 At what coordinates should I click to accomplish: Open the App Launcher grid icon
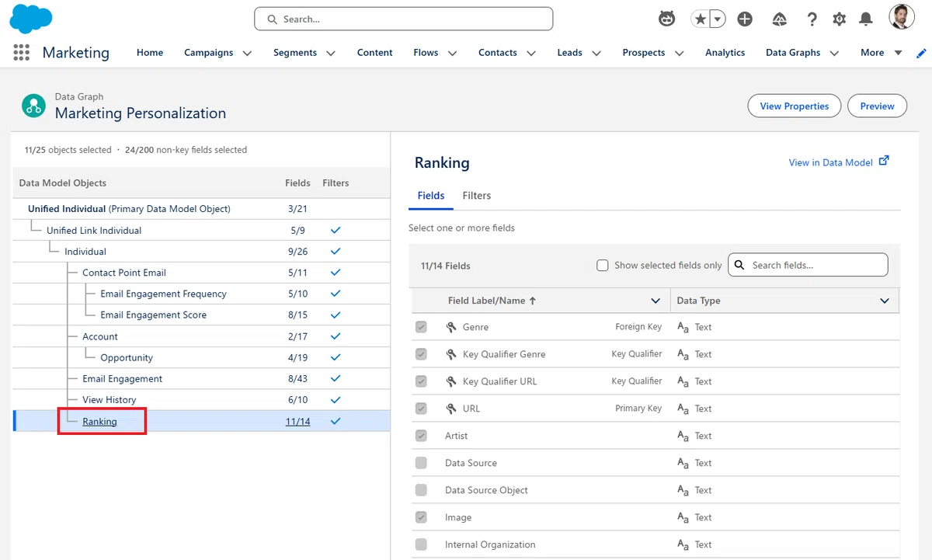(x=22, y=53)
